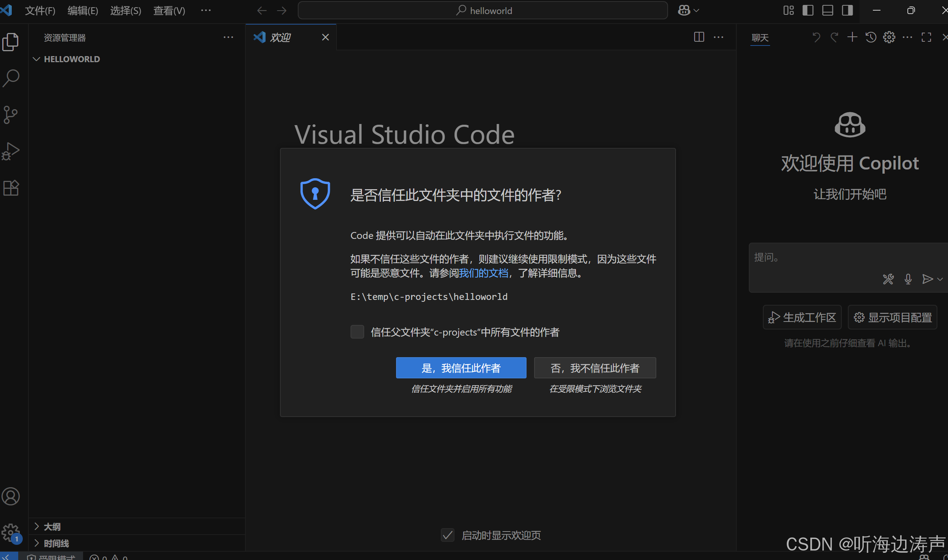The width and height of the screenshot is (948, 560).
Task: Click the Go Back arrow in title bar
Action: [x=262, y=11]
